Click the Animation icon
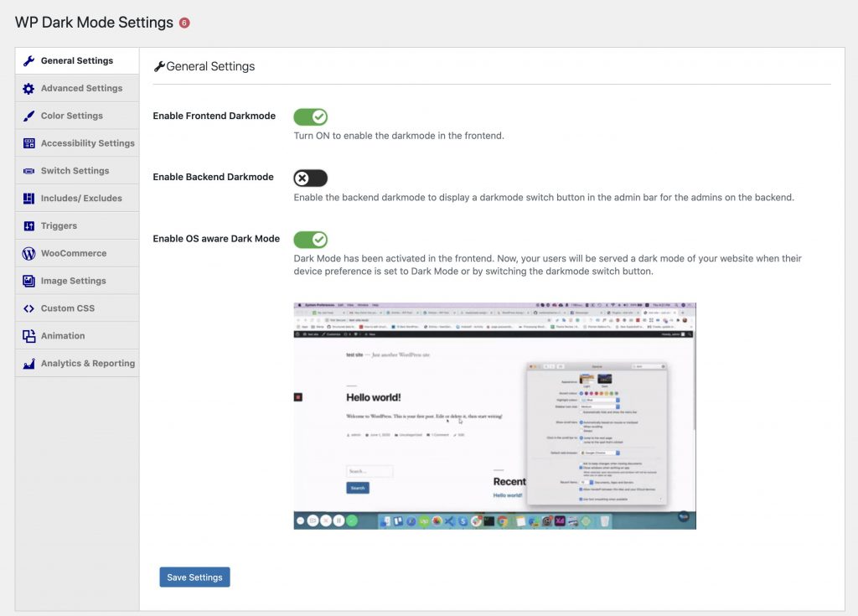 coord(29,335)
